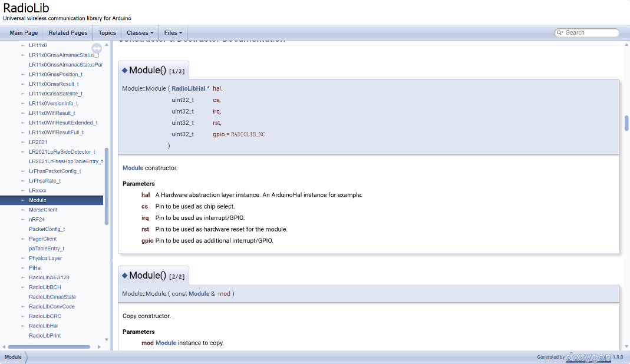
Task: Click the main page vertical scrollbar thumb
Action: click(626, 123)
